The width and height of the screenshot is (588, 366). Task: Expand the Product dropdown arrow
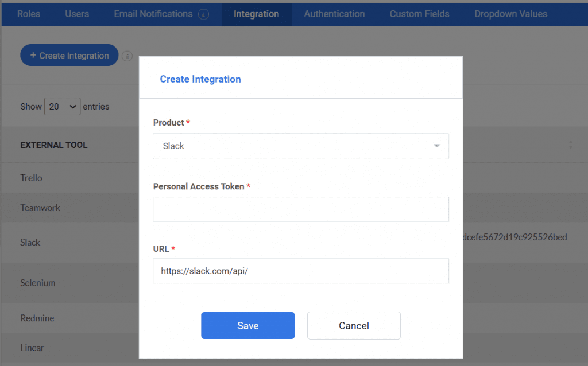(437, 146)
